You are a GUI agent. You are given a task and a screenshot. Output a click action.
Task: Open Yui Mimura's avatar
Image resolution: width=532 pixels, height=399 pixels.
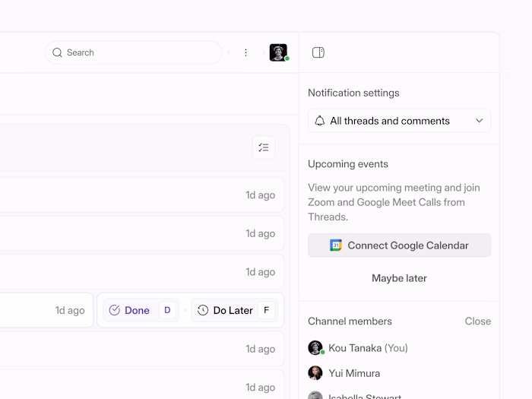click(x=315, y=373)
